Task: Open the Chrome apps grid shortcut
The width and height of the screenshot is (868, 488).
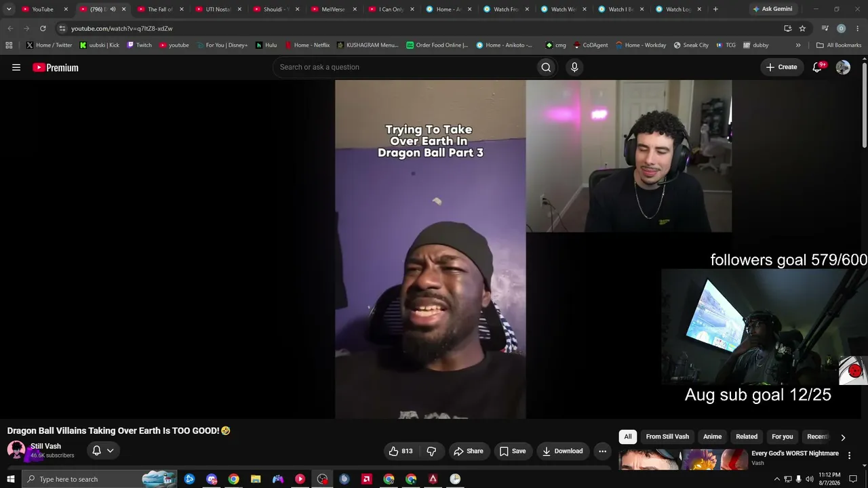Action: (x=9, y=45)
